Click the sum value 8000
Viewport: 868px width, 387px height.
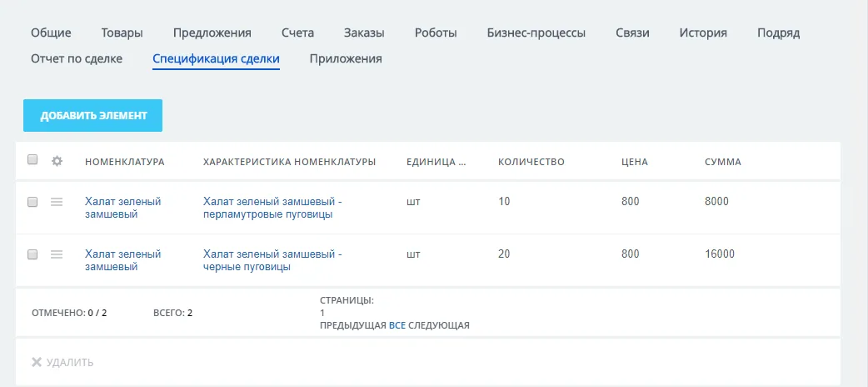(717, 201)
